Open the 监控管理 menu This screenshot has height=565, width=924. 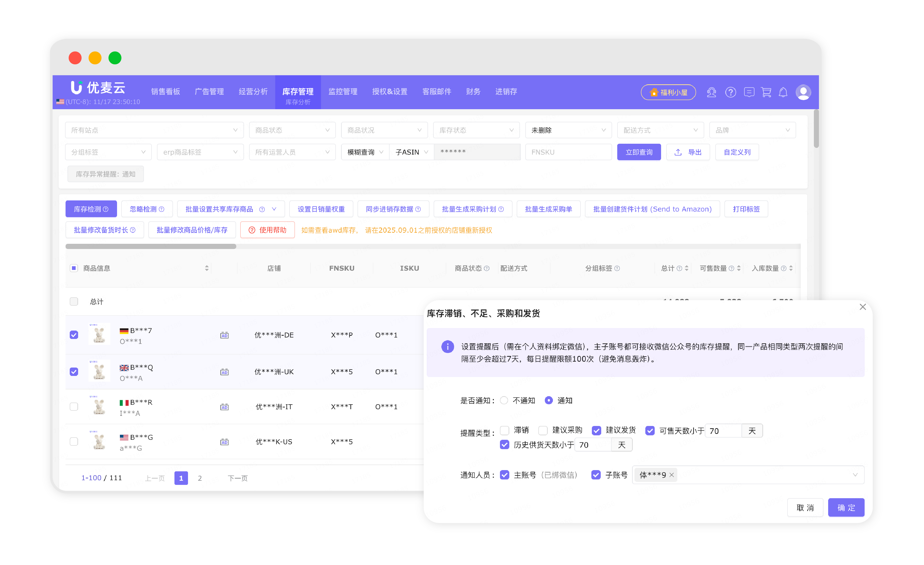tap(343, 91)
